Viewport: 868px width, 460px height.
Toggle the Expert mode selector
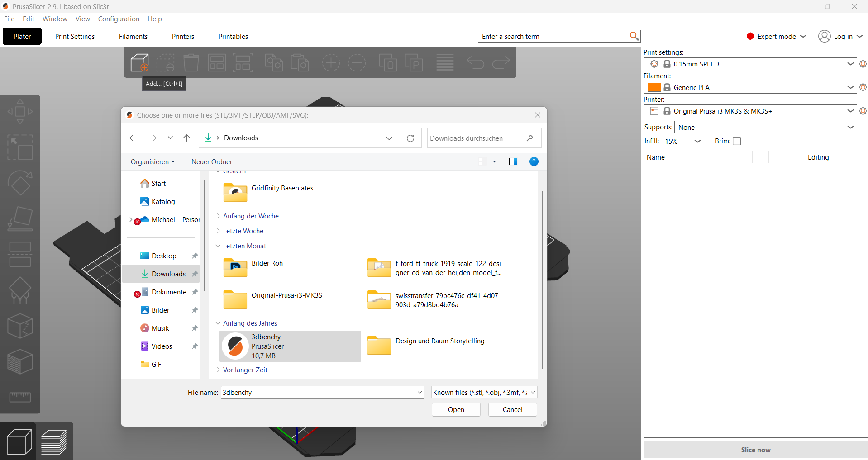tap(777, 37)
